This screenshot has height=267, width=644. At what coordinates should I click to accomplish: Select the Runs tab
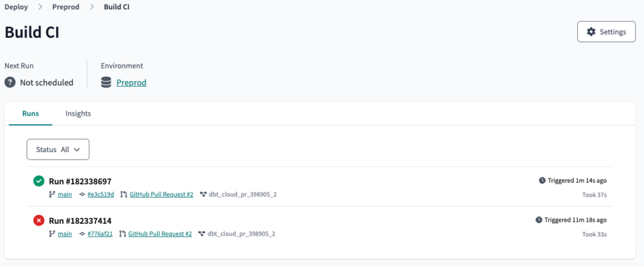(x=30, y=114)
